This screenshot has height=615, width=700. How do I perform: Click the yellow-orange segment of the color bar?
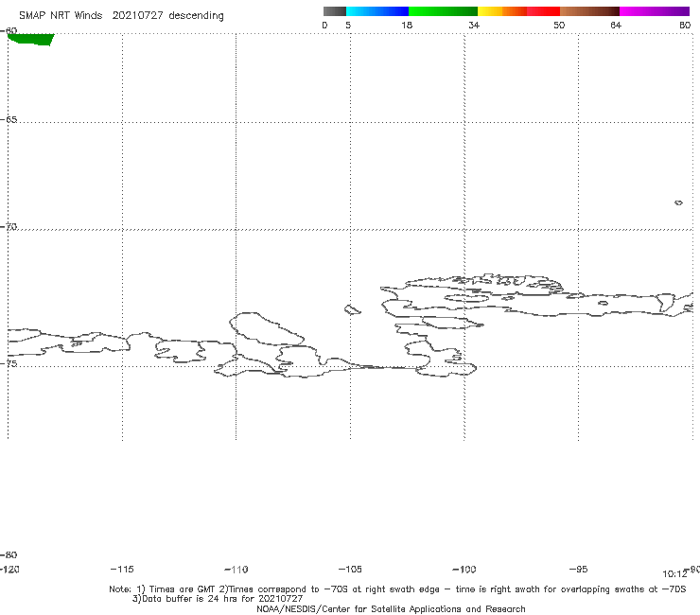502,11
